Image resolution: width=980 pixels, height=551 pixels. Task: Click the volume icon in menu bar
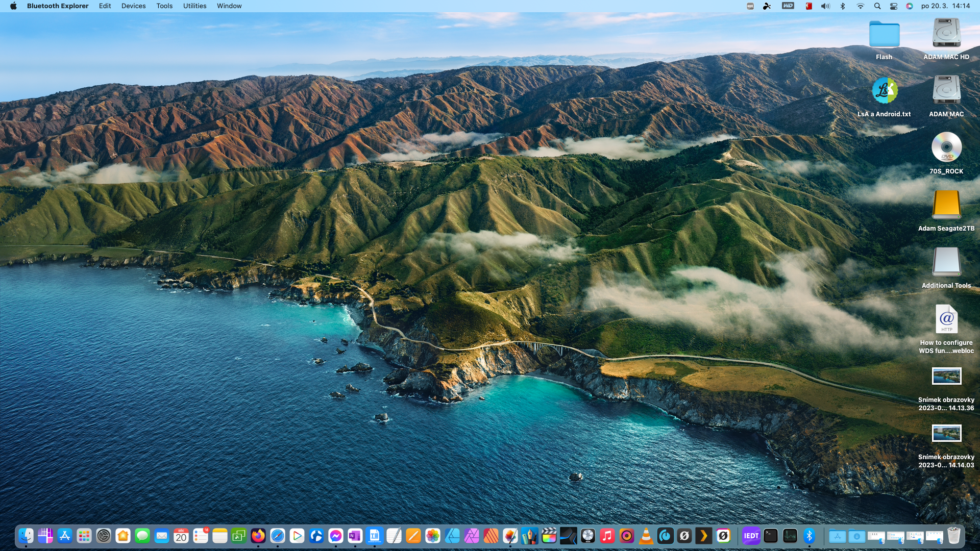(x=825, y=6)
